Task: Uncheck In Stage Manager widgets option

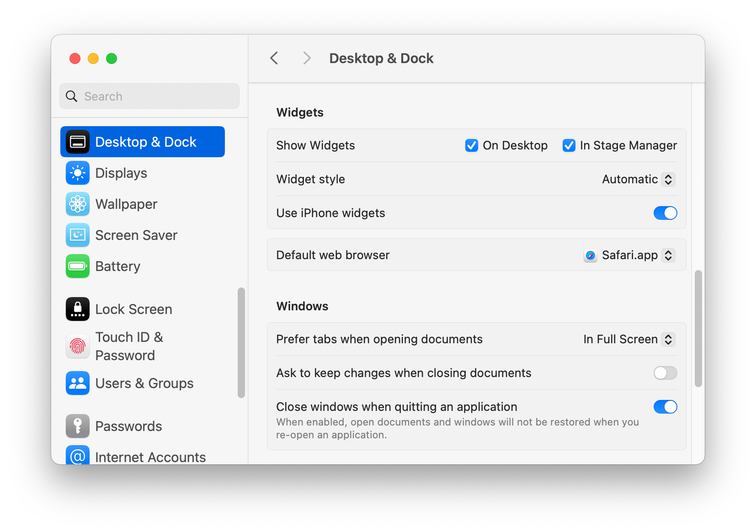Action: point(568,145)
